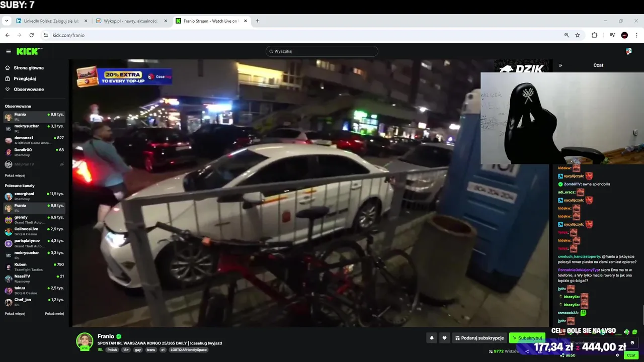Click browser back arrow
The image size is (644, 362).
[7, 35]
